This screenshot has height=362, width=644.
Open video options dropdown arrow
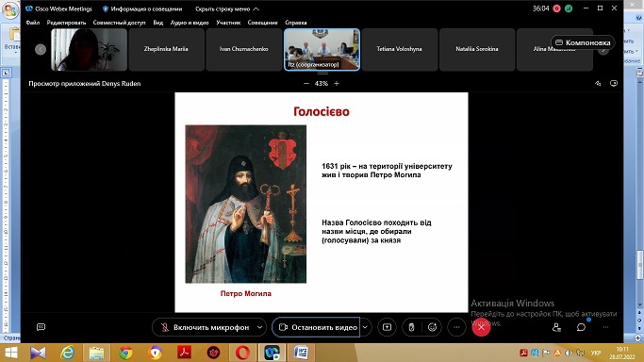[365, 327]
